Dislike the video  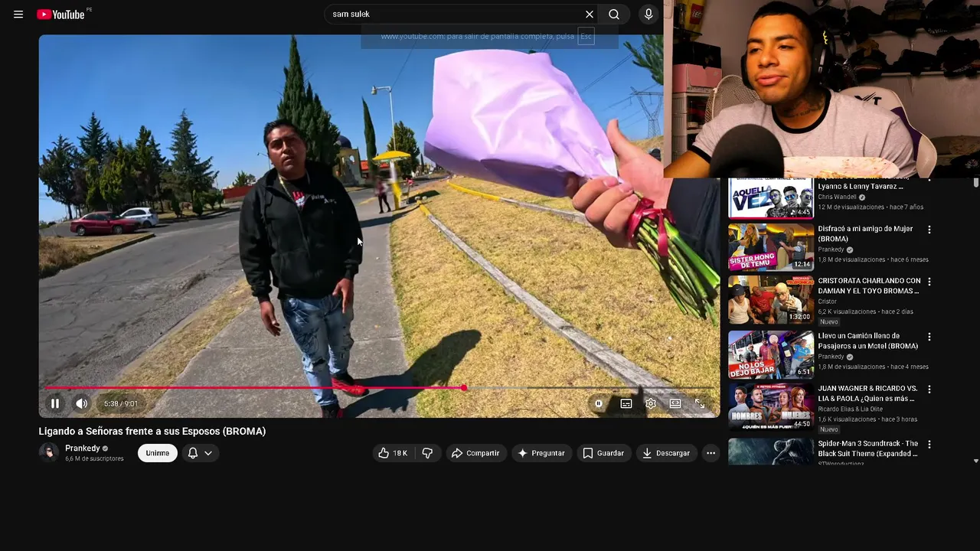pyautogui.click(x=427, y=453)
